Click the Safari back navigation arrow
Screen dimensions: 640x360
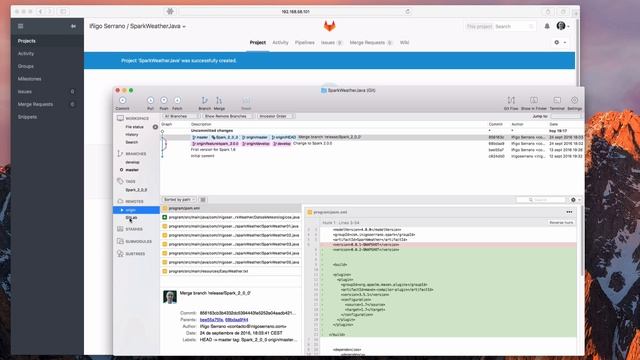coord(40,11)
